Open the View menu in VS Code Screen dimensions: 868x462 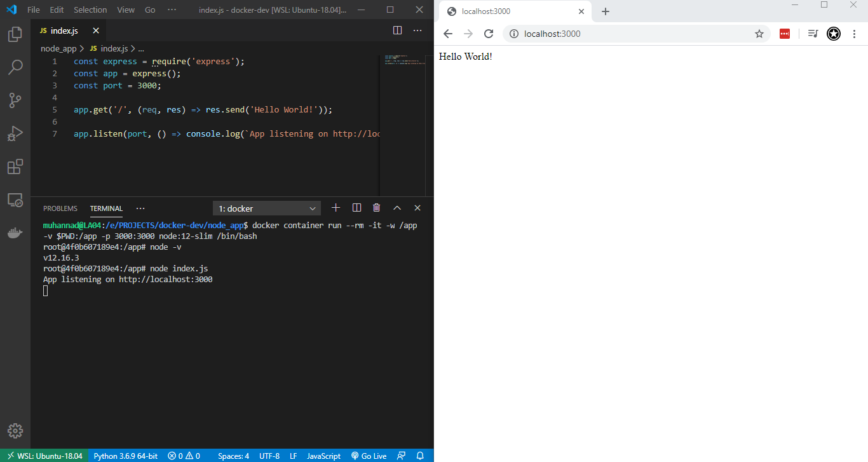(x=125, y=10)
